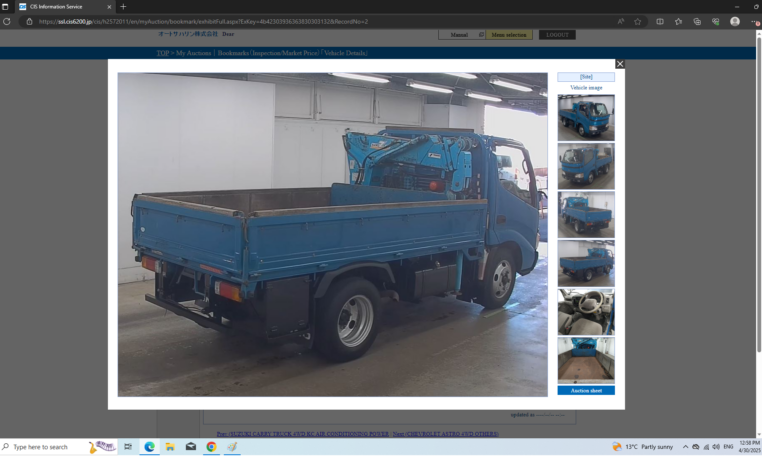Image resolution: width=762 pixels, height=456 pixels.
Task: Open the Favorites list
Action: pos(678,21)
